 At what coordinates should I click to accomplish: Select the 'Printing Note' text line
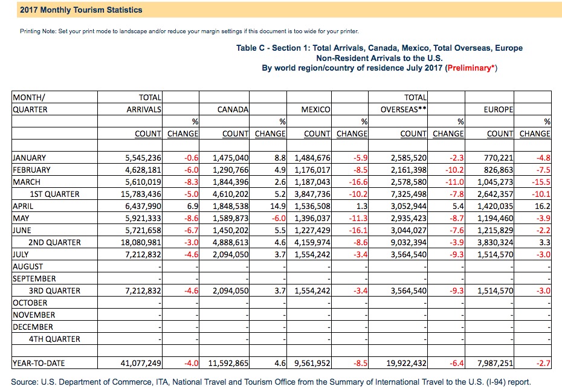pyautogui.click(x=189, y=31)
